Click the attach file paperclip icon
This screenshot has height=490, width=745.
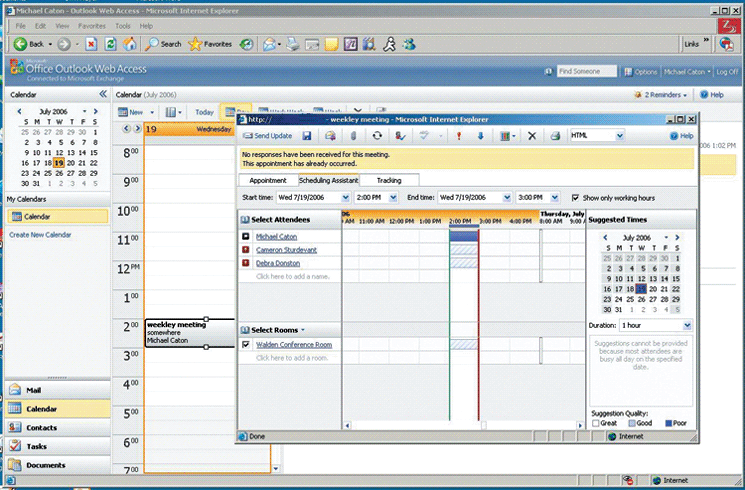tap(353, 136)
